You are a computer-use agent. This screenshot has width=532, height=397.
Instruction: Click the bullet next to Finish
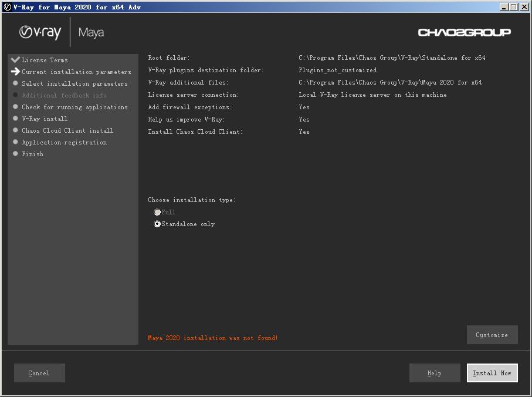click(x=15, y=153)
